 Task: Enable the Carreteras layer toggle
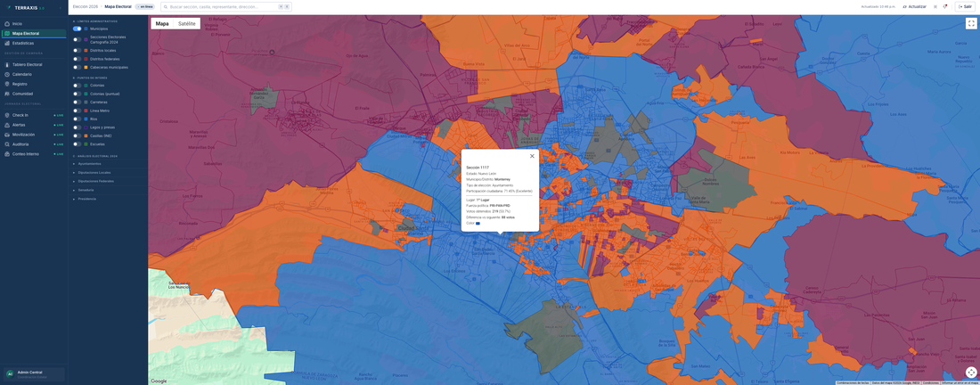click(77, 102)
